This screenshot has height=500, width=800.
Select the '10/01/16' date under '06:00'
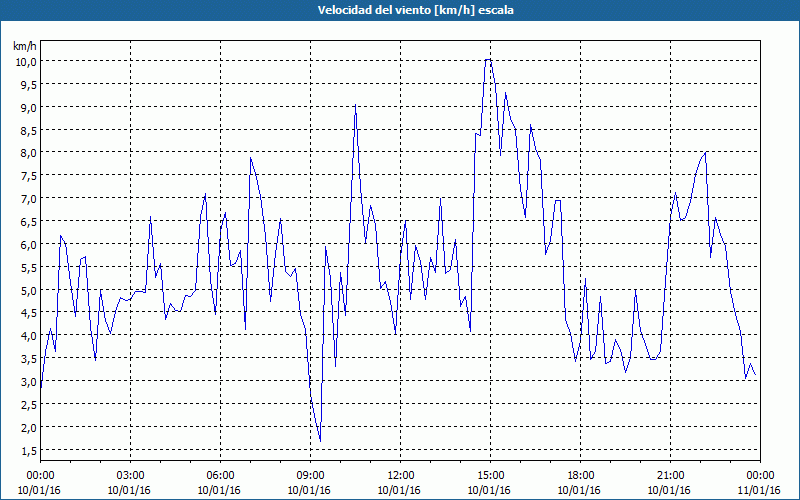click(219, 490)
